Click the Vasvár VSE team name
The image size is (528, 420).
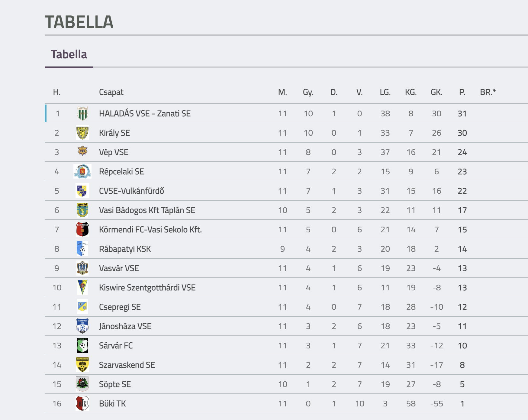[x=119, y=268]
